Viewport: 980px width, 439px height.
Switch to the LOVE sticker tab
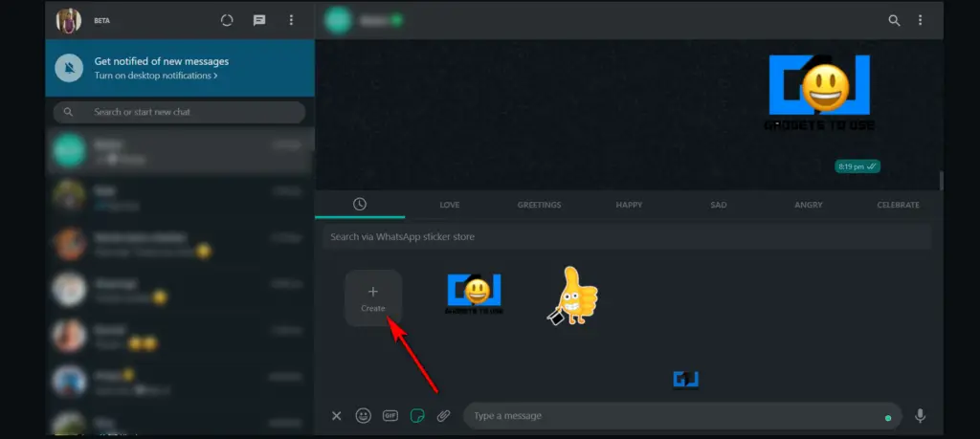(x=450, y=205)
